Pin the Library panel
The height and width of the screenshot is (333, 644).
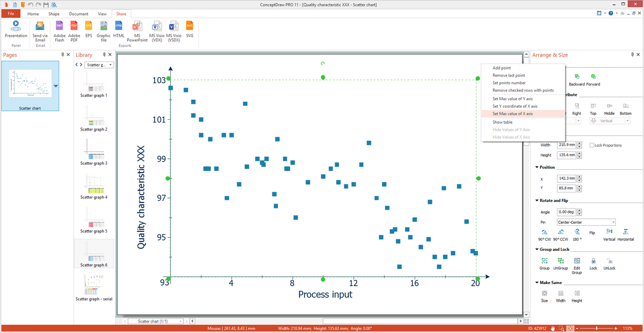tap(104, 54)
